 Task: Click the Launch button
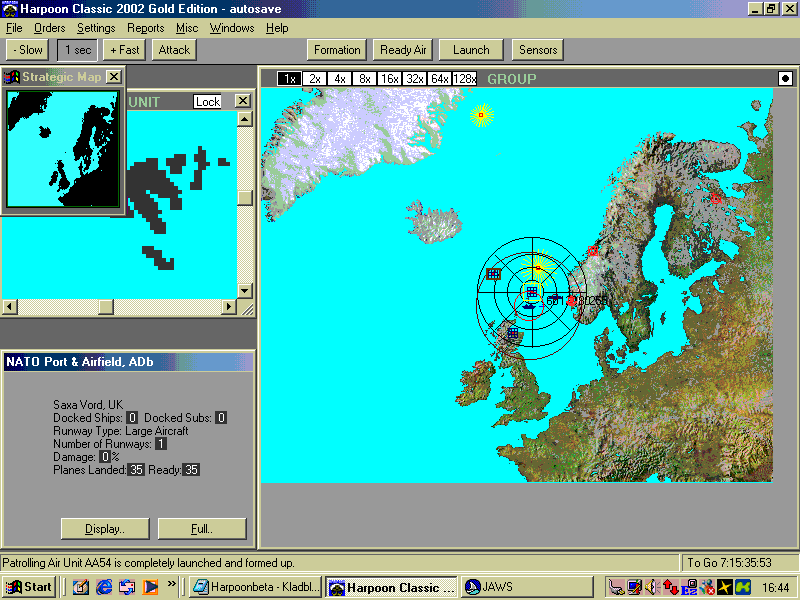pos(471,50)
